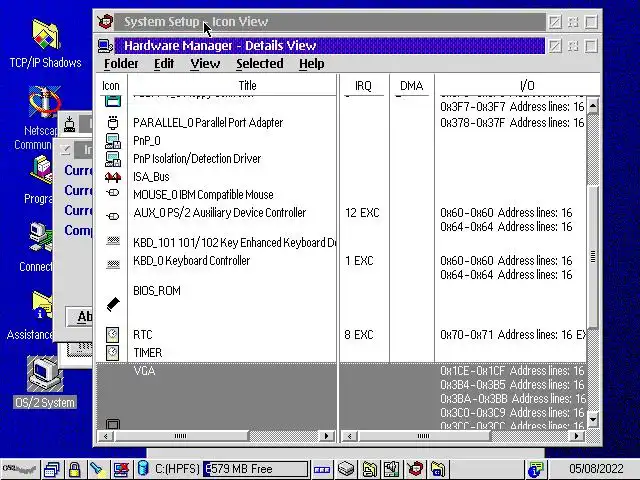Select the ISA_Bus row title

151,177
